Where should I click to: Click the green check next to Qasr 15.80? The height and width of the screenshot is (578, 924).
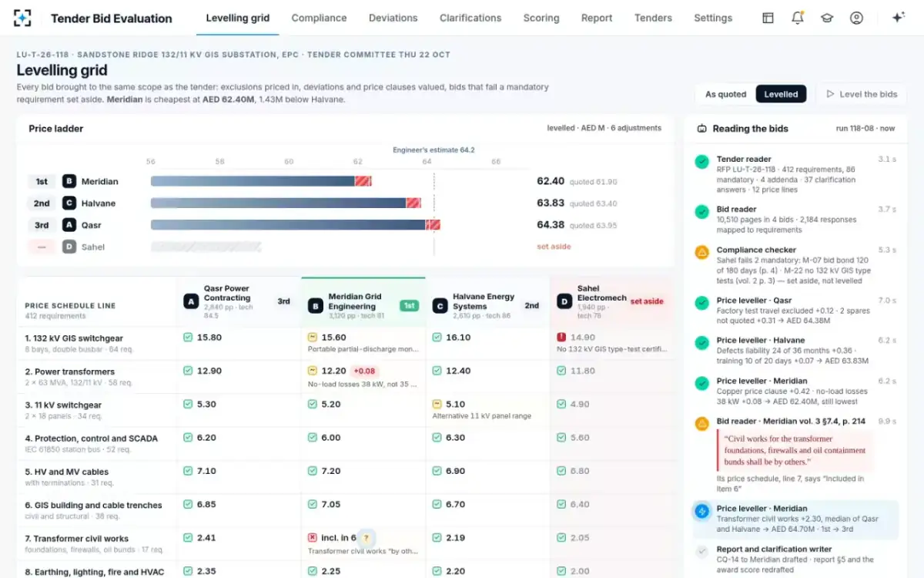point(188,338)
